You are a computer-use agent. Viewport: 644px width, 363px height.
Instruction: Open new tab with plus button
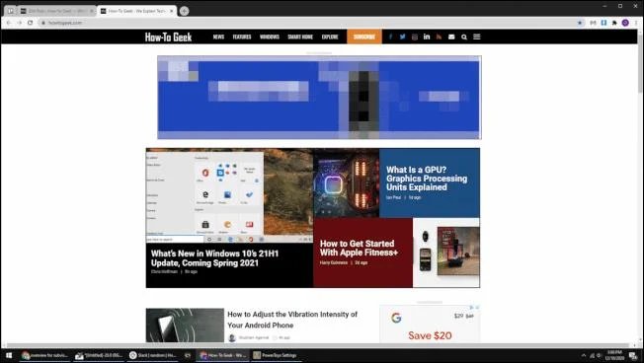tap(184, 11)
